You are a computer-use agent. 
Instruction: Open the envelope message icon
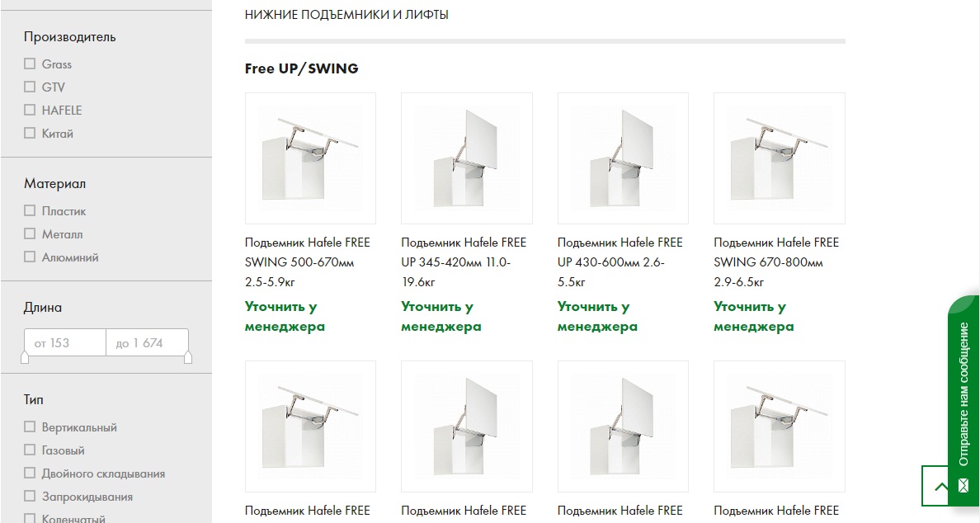(964, 485)
